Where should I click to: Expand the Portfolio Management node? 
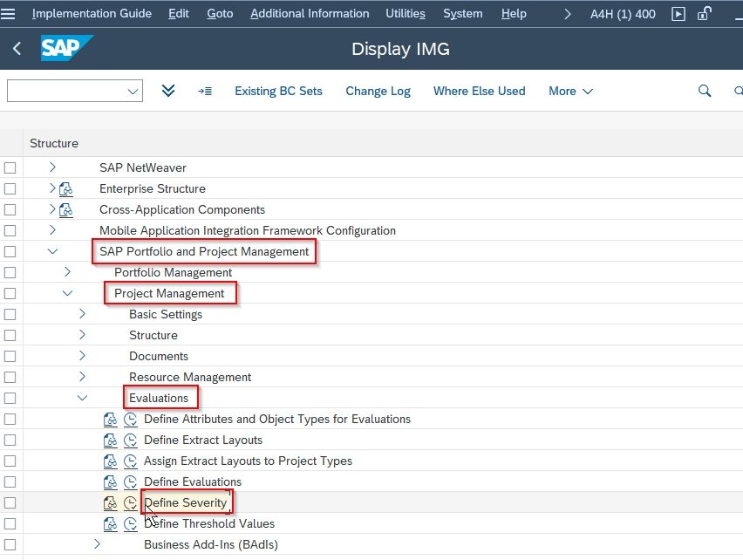[x=67, y=272]
